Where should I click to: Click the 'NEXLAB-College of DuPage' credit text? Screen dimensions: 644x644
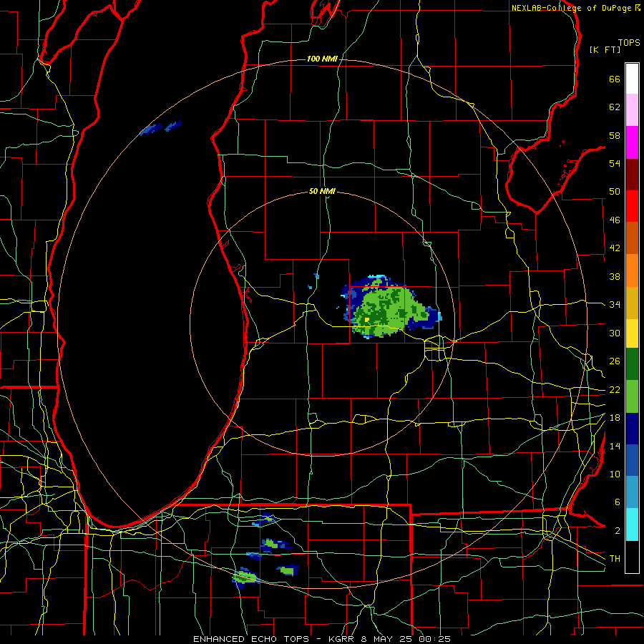click(x=572, y=8)
